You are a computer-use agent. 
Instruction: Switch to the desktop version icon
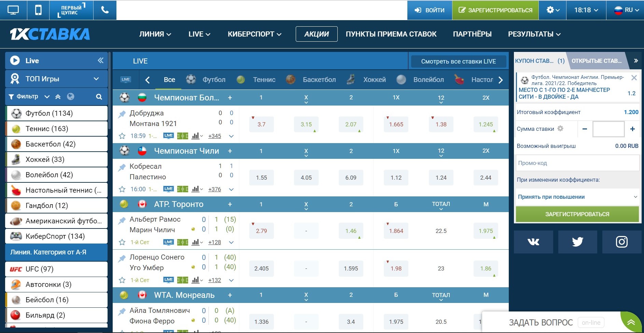(x=13, y=10)
